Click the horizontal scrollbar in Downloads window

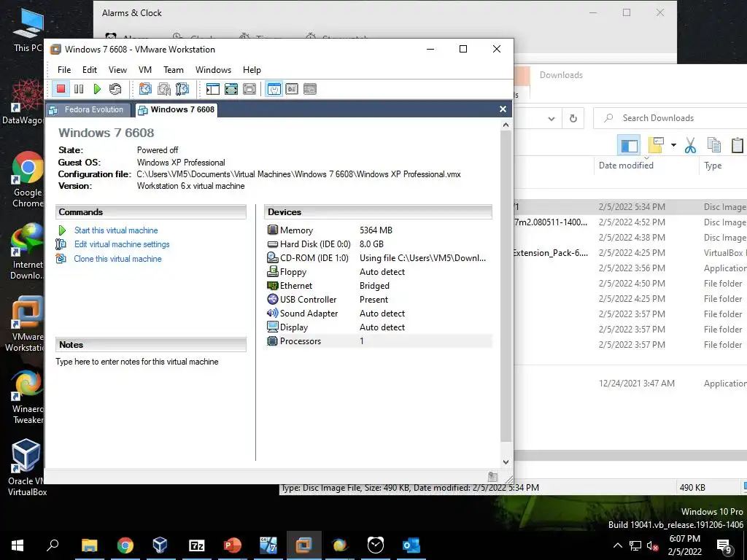tap(630, 455)
